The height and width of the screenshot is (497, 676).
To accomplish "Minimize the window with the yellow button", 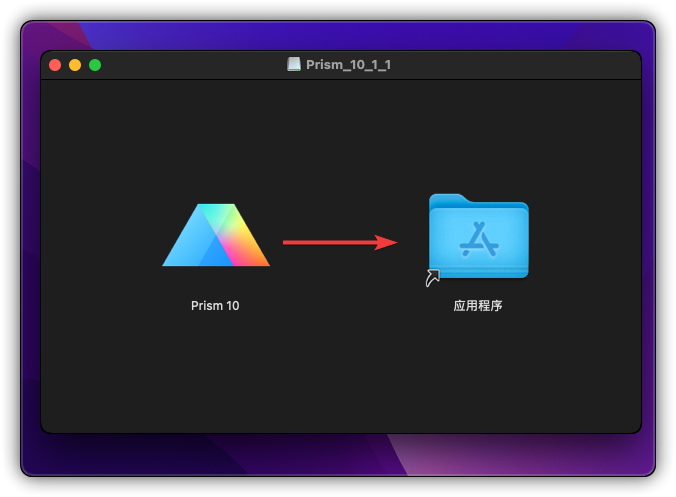I will pos(75,65).
